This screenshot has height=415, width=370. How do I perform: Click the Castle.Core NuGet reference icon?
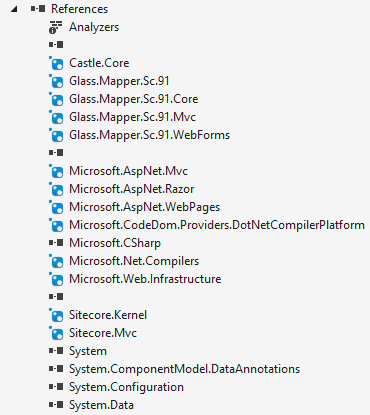click(56, 63)
